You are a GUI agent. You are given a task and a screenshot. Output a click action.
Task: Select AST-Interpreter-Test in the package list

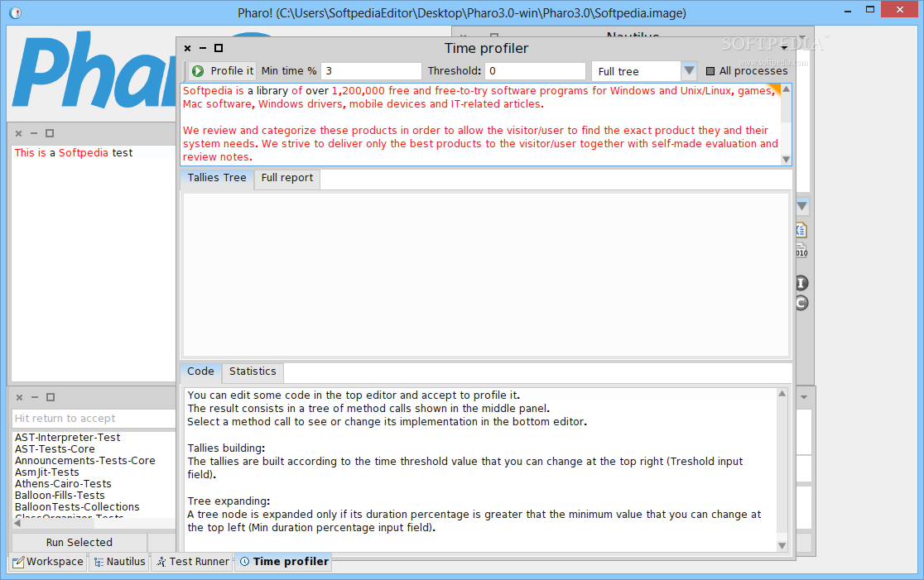(68, 438)
